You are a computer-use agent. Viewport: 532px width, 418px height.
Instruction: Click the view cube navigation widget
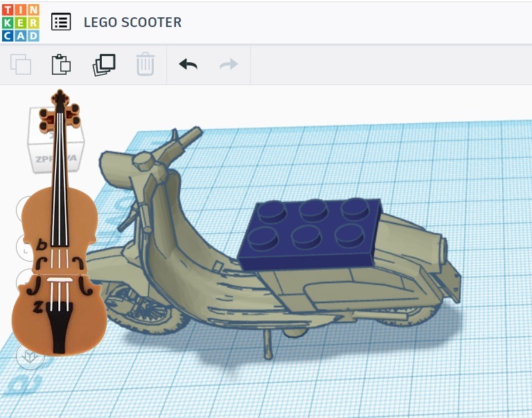click(56, 140)
